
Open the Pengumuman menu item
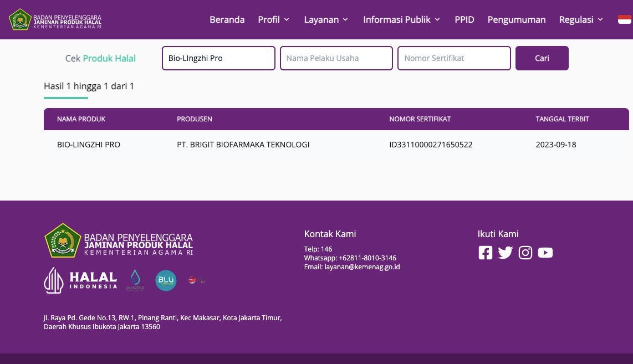click(517, 19)
